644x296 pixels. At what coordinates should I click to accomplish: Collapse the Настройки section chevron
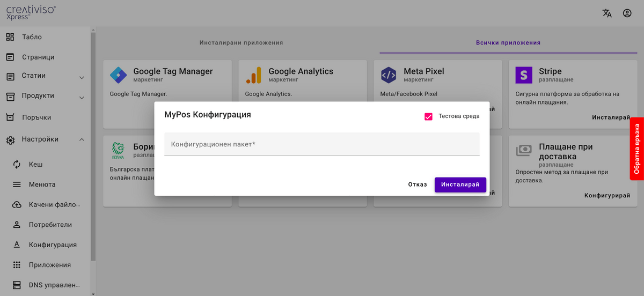82,139
